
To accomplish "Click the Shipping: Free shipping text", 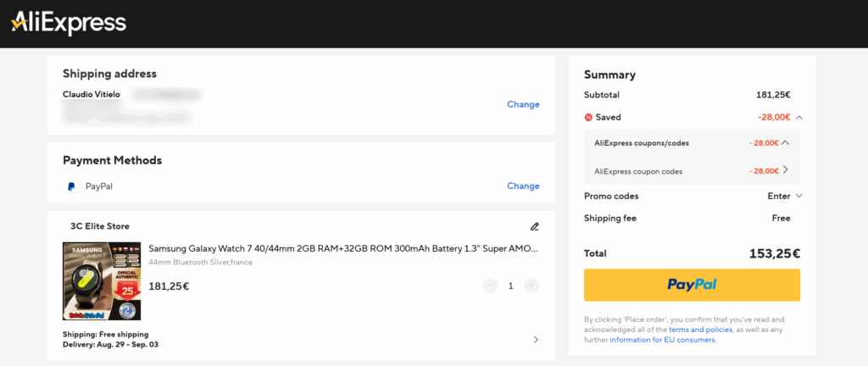I will tap(106, 335).
